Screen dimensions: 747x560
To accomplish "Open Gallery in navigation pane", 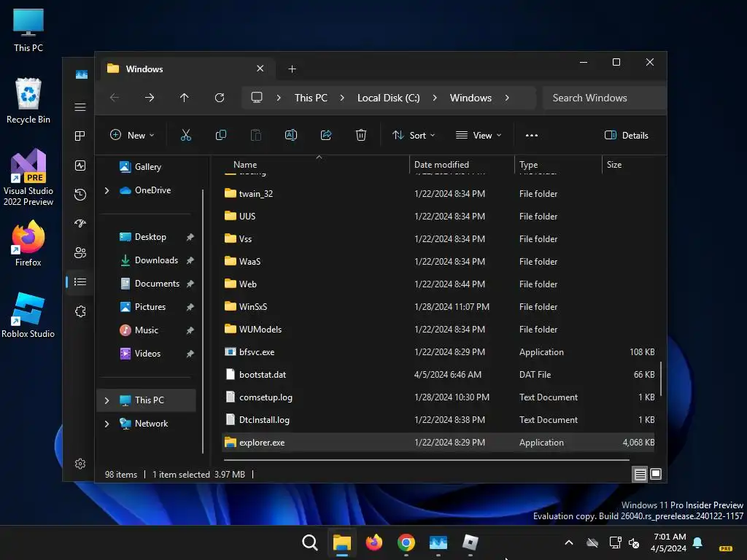I will point(147,167).
